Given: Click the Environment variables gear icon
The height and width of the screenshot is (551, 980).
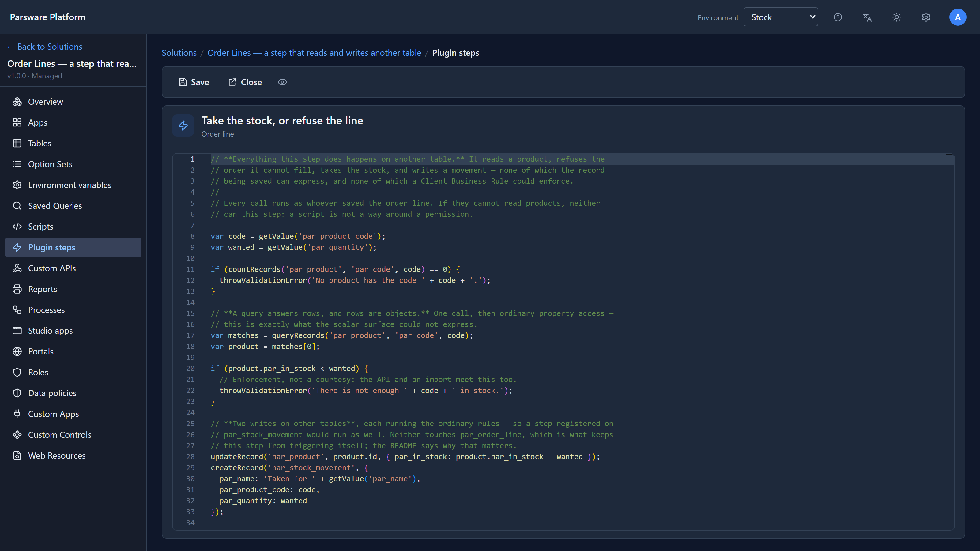Looking at the screenshot, I should coord(17,185).
